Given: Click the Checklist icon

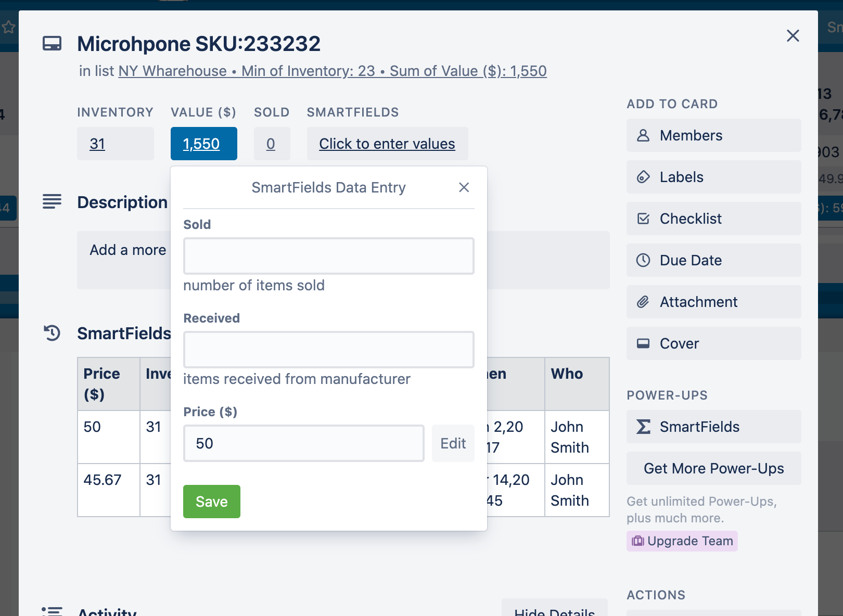Looking at the screenshot, I should click(643, 219).
